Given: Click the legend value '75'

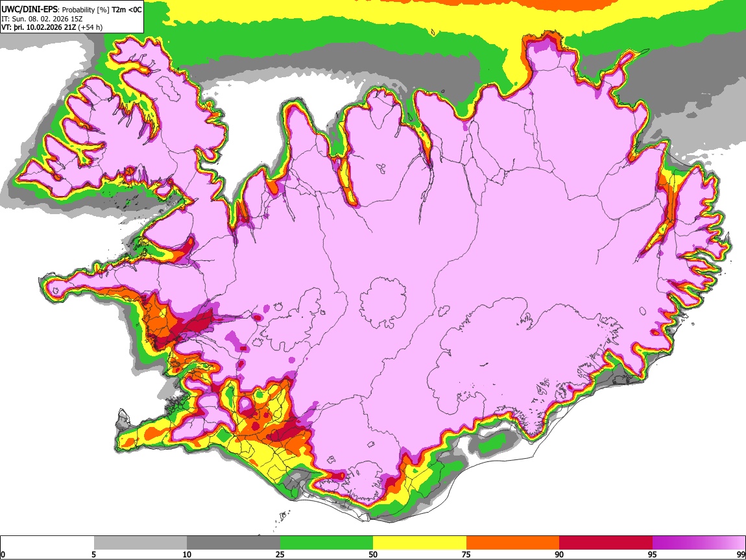Looking at the screenshot, I should tap(466, 555).
